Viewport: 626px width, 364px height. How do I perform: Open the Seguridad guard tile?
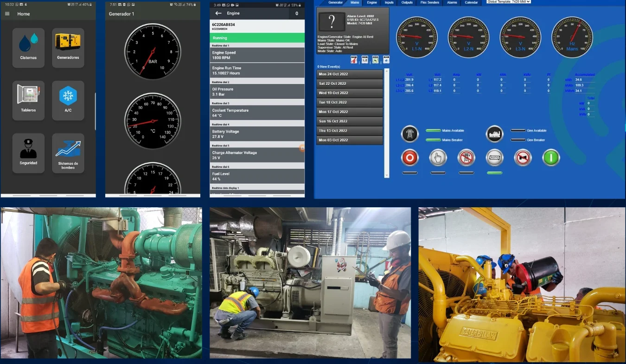point(28,153)
